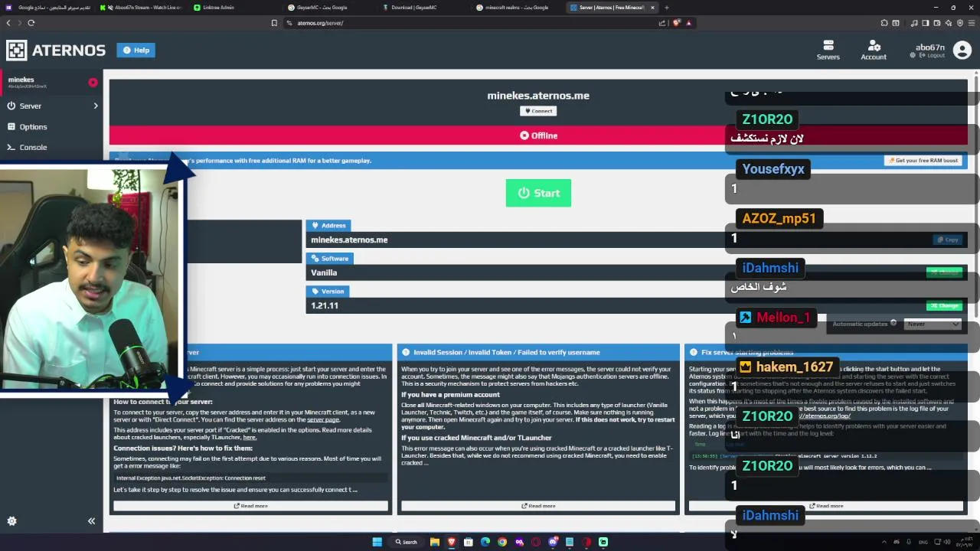Click the green Start button

coord(538,193)
